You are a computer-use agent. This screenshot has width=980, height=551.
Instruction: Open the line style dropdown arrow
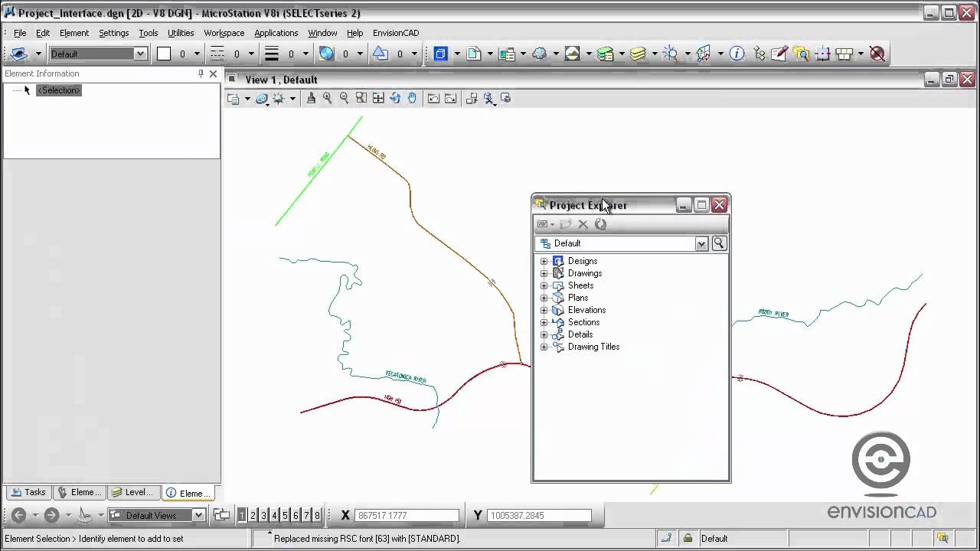(x=251, y=54)
